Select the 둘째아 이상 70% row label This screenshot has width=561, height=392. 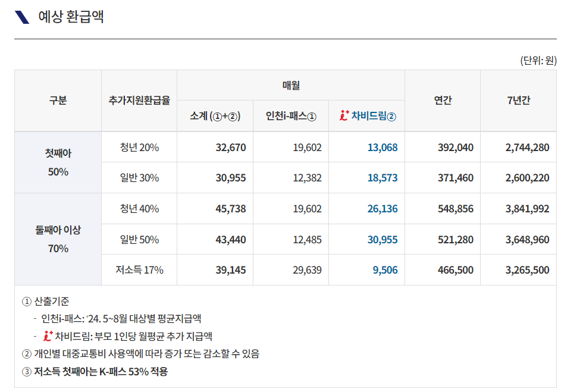(58, 239)
